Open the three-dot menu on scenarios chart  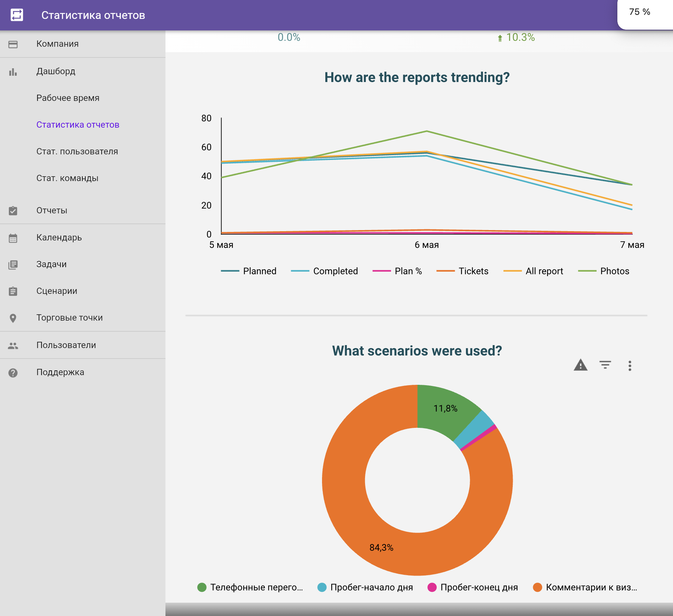coord(630,366)
